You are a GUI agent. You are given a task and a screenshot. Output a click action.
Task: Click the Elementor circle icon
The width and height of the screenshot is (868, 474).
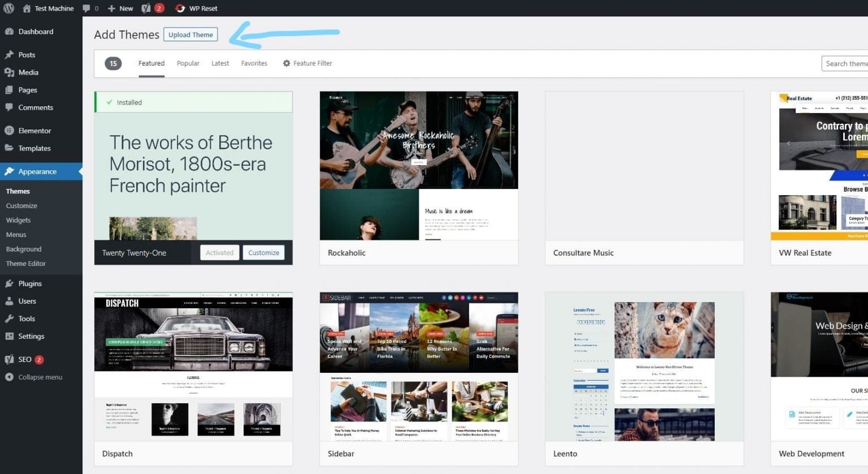[x=9, y=131]
